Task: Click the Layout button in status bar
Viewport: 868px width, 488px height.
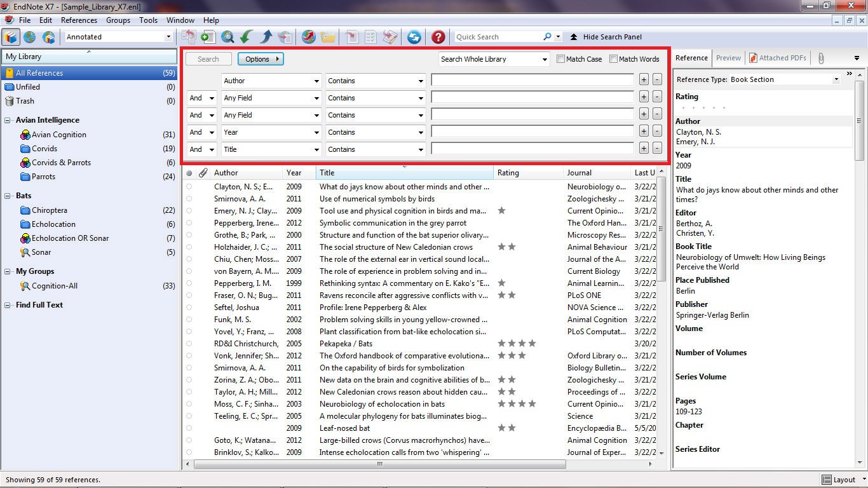Action: tap(839, 480)
